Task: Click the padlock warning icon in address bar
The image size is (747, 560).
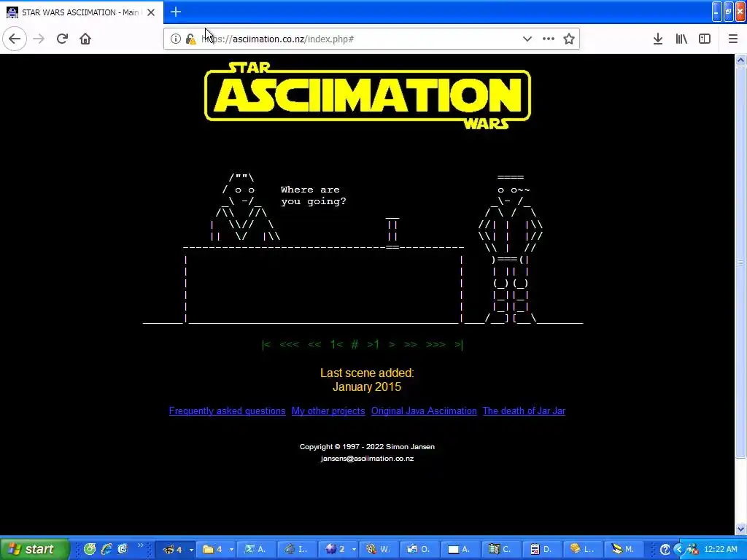Action: click(190, 39)
